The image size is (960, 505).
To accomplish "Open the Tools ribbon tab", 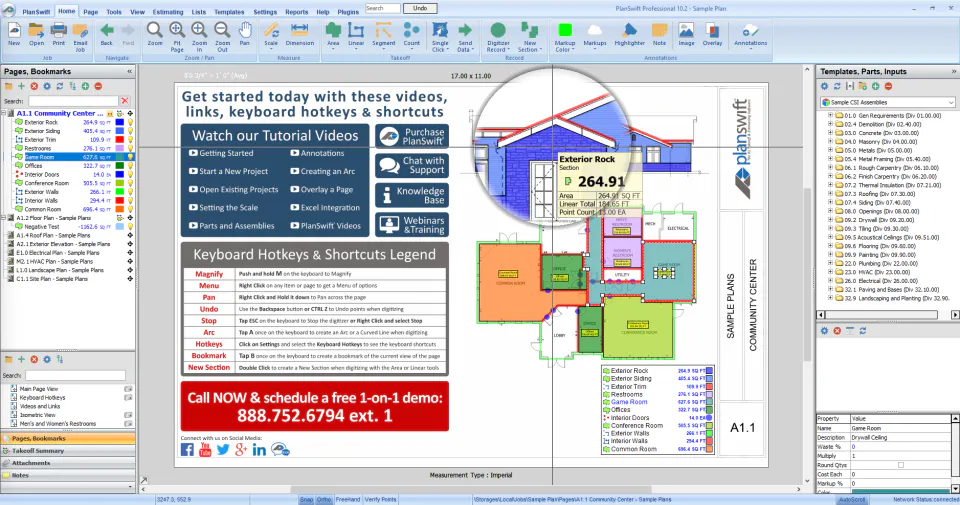I will (114, 12).
